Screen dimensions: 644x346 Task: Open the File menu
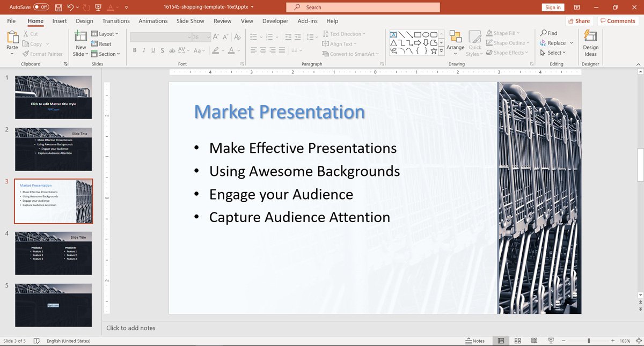tap(11, 21)
